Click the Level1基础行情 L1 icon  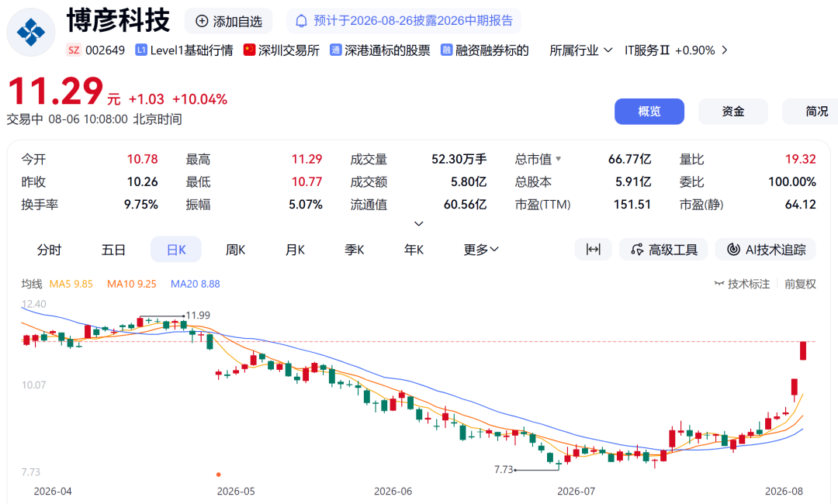[141, 50]
